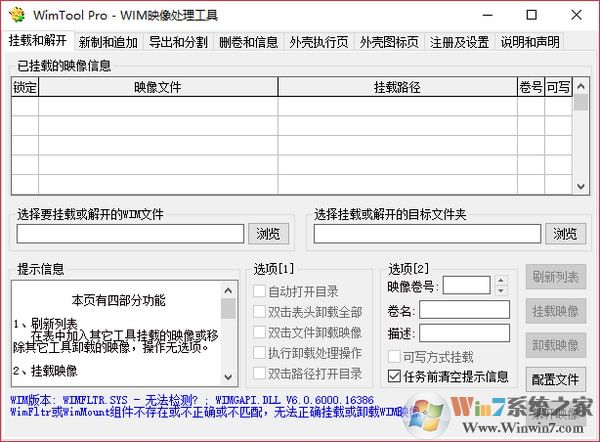Click the 刷新列表 button

(x=556, y=277)
